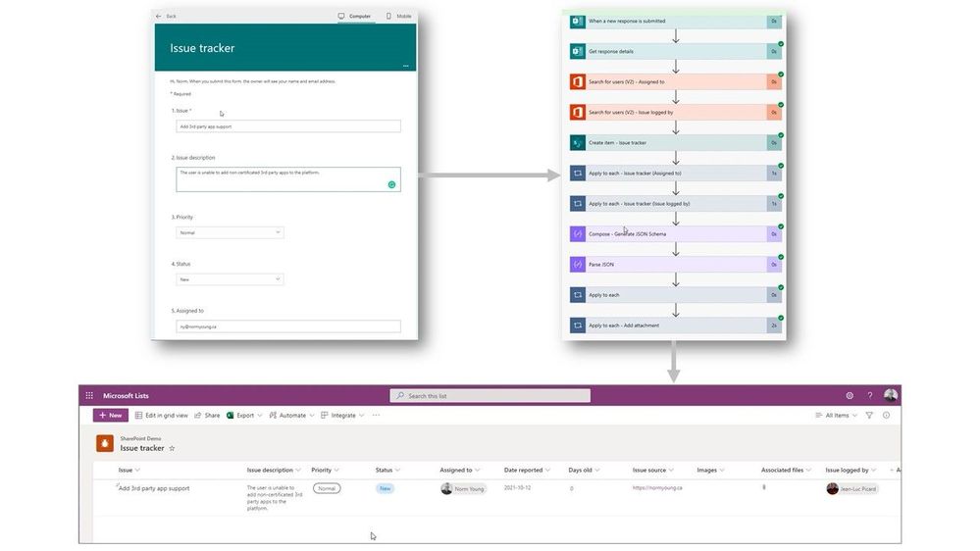Viewport: 980px width, 551px height.
Task: Open Settings gear in Microsoft Lists header
Action: [x=850, y=395]
